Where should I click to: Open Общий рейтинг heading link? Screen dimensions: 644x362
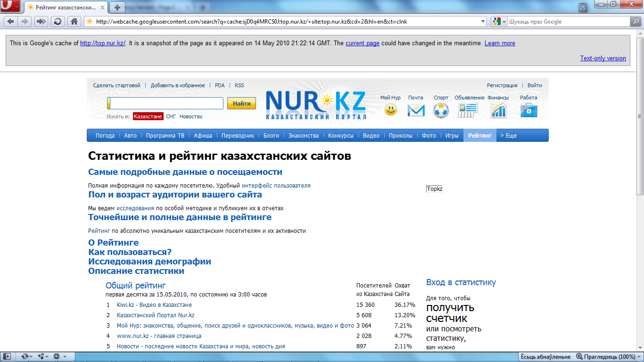(136, 286)
